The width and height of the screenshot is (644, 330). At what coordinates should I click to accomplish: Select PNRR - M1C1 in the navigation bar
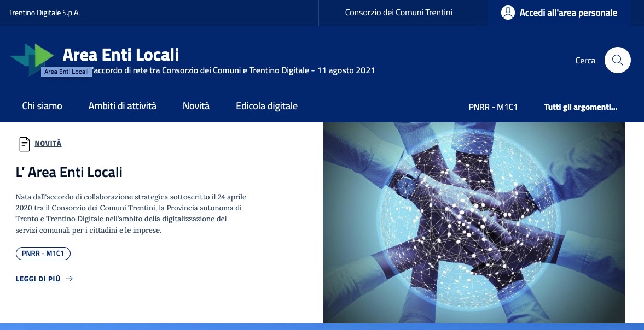point(493,107)
